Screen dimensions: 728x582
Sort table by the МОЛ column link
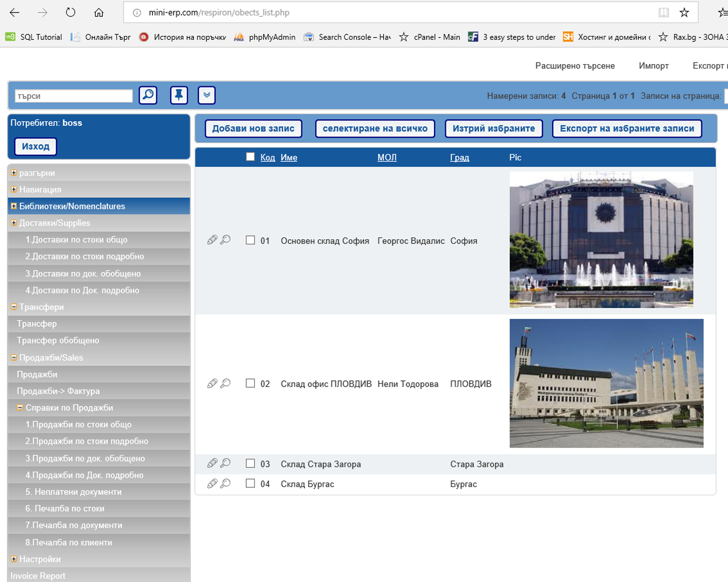tap(387, 157)
